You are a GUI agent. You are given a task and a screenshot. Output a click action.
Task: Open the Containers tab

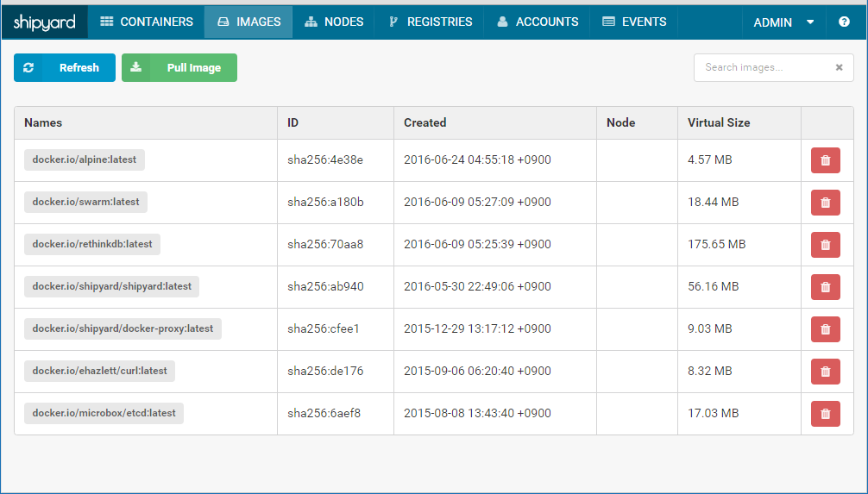(x=147, y=22)
